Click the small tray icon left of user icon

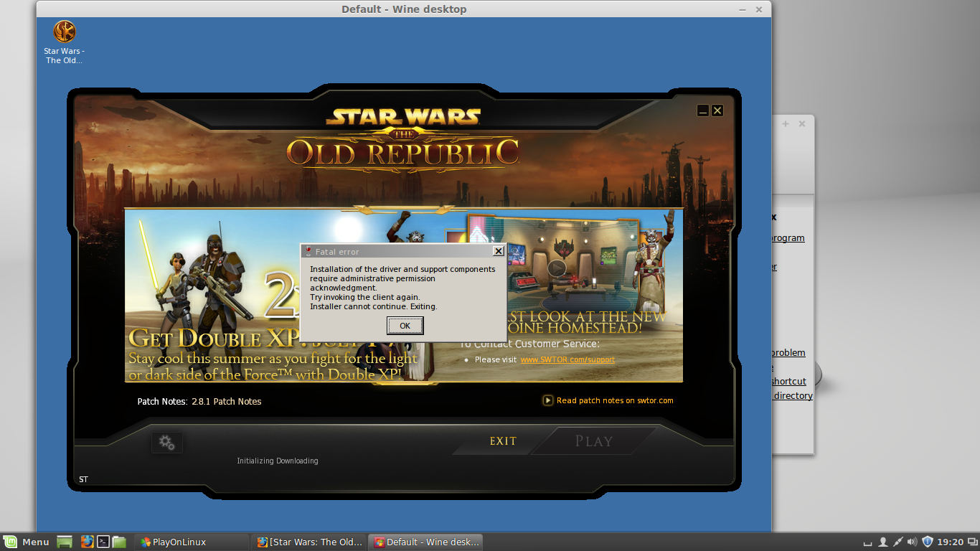[x=868, y=542]
